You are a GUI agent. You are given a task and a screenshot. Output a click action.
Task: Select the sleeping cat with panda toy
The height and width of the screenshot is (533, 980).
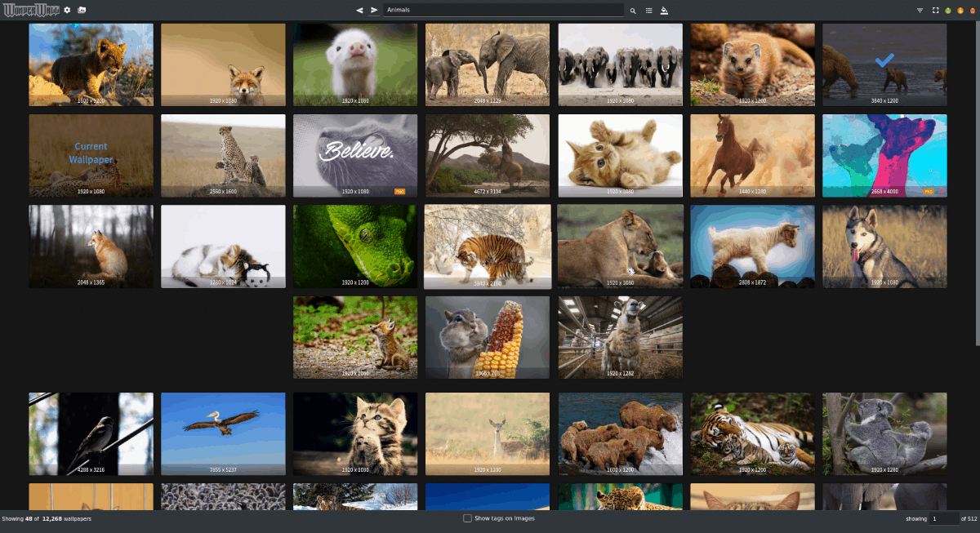coord(223,247)
